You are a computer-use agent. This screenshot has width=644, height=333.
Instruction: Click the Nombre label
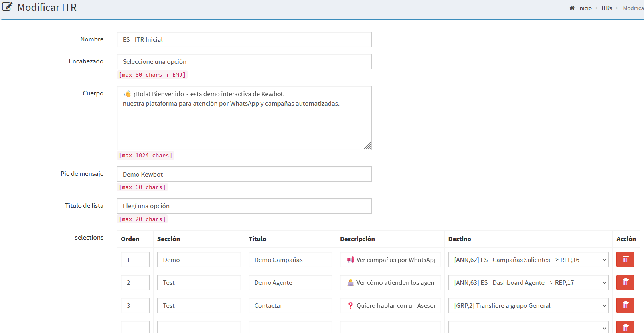click(92, 39)
